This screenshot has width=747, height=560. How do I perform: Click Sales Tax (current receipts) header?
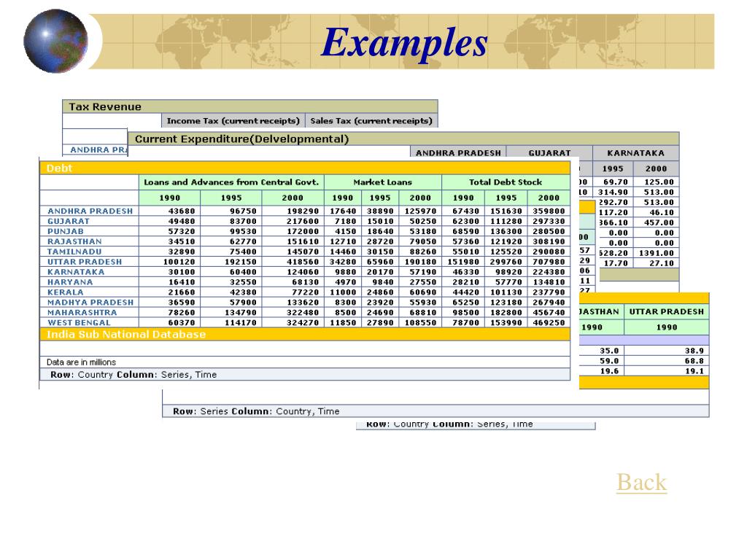coord(371,121)
